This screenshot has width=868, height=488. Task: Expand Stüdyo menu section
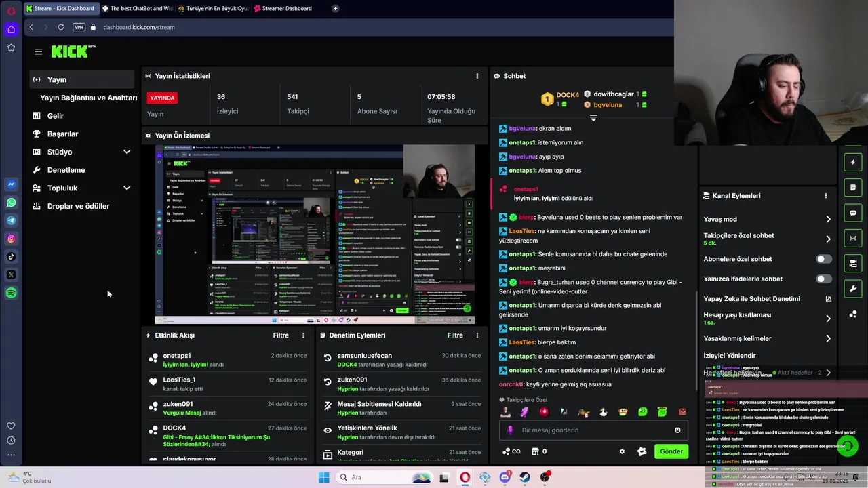(x=127, y=152)
